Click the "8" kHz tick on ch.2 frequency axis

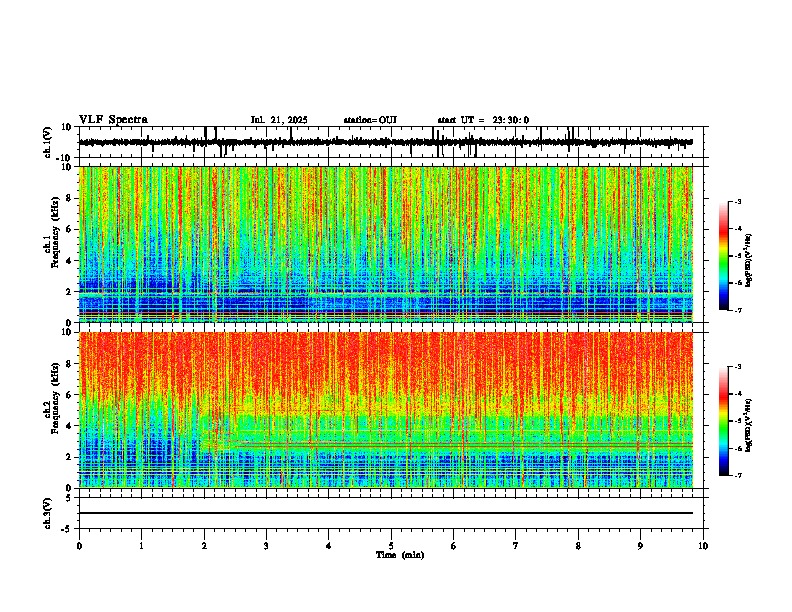tap(69, 363)
